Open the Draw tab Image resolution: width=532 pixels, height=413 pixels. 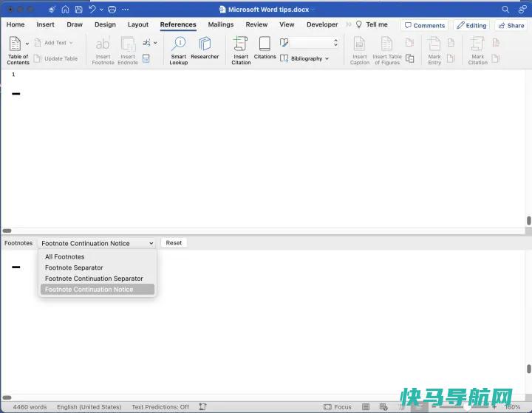pos(75,24)
